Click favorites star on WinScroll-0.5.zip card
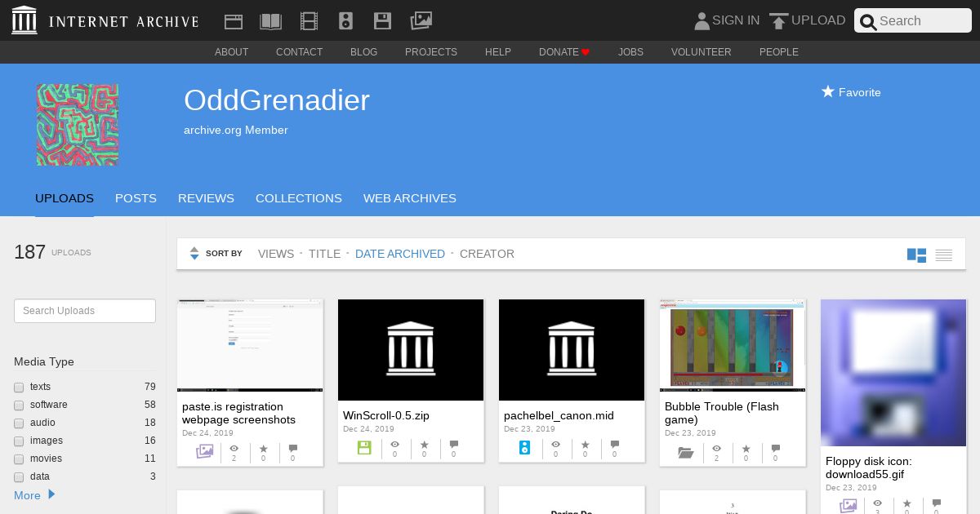 pyautogui.click(x=425, y=445)
